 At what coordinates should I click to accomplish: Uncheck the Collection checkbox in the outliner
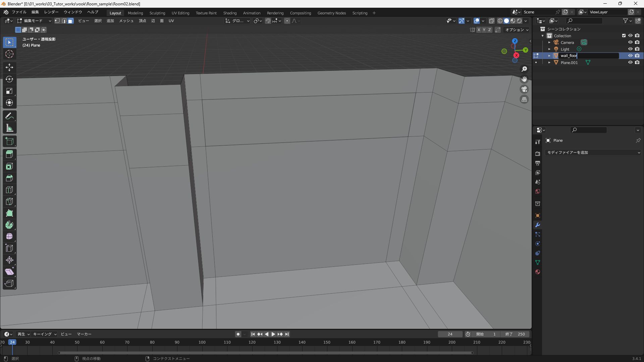624,35
